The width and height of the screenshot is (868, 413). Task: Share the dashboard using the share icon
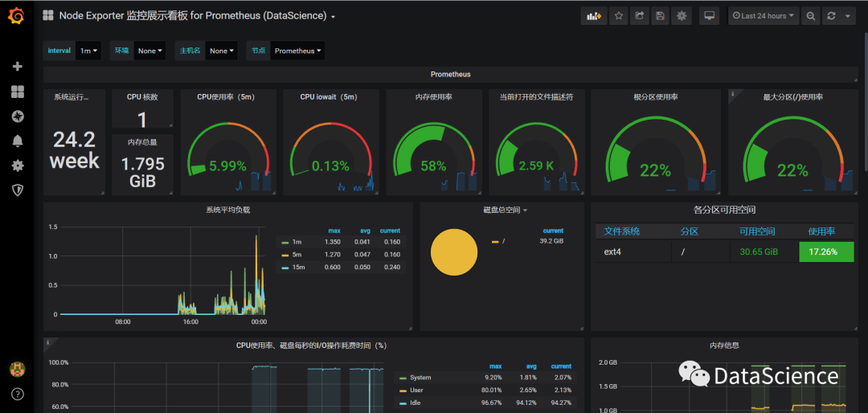point(640,16)
